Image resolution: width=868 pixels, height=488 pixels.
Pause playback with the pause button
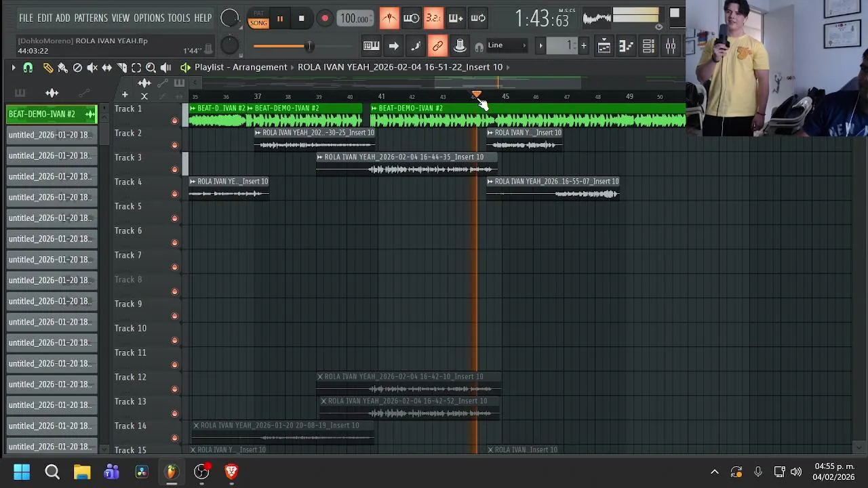point(279,18)
